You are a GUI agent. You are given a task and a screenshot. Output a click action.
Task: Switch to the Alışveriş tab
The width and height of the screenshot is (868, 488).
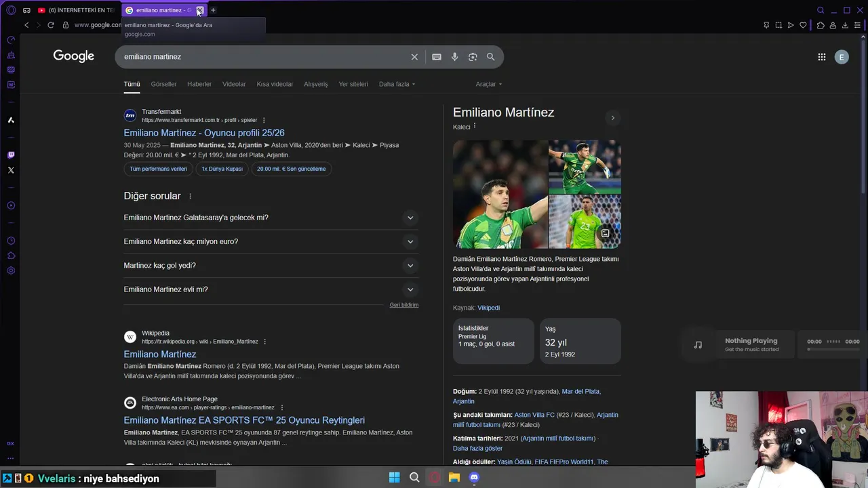pyautogui.click(x=315, y=84)
